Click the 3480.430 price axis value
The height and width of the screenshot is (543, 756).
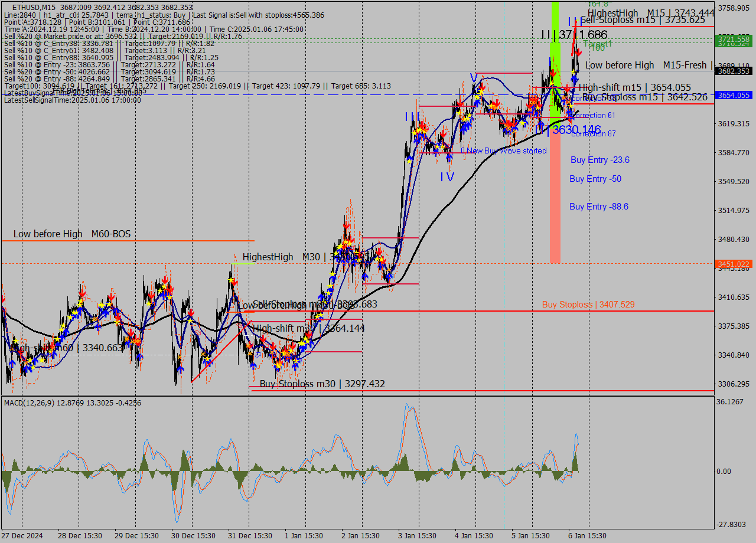click(733, 240)
